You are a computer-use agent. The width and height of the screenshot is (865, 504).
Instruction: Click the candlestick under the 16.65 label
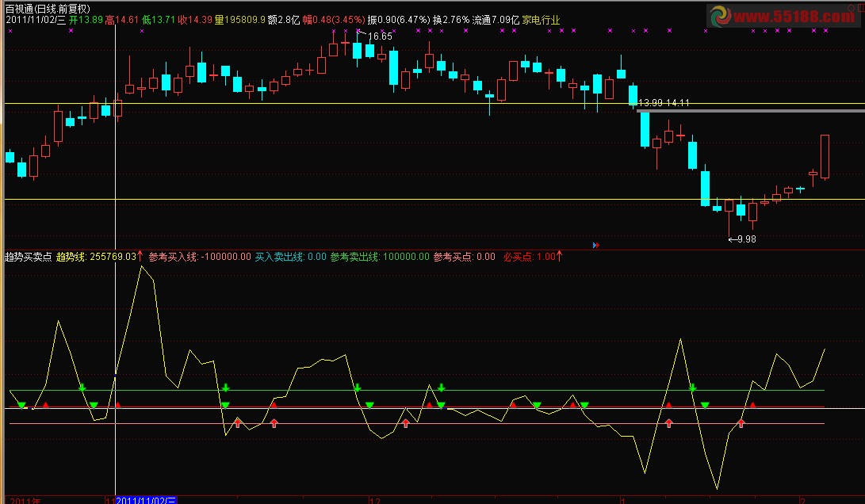pyautogui.click(x=357, y=48)
